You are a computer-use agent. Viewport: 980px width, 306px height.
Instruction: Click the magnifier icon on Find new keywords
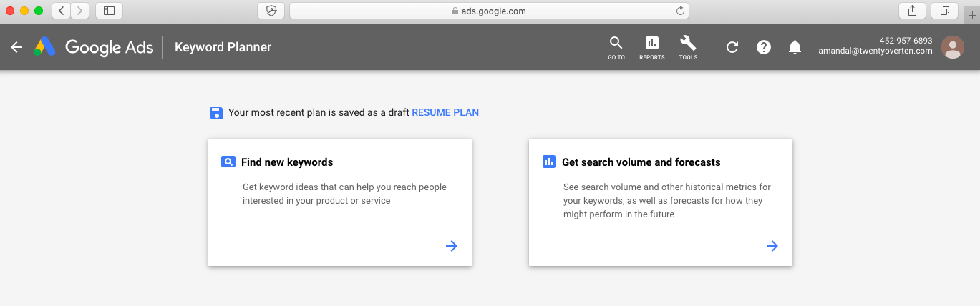pyautogui.click(x=228, y=162)
